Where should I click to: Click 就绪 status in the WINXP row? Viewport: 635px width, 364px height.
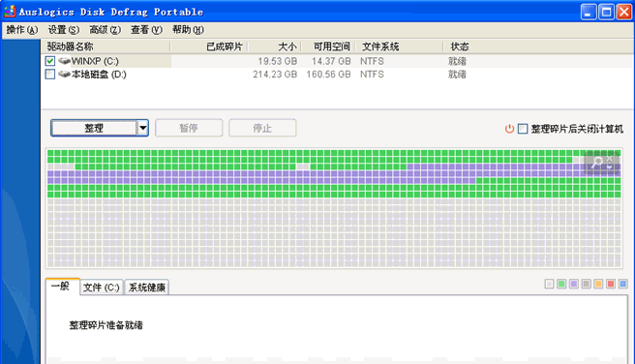coord(457,61)
